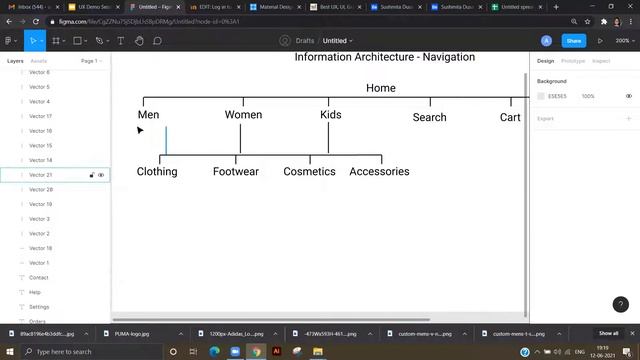Click the zoom magnifier in address bar

[x=574, y=22]
